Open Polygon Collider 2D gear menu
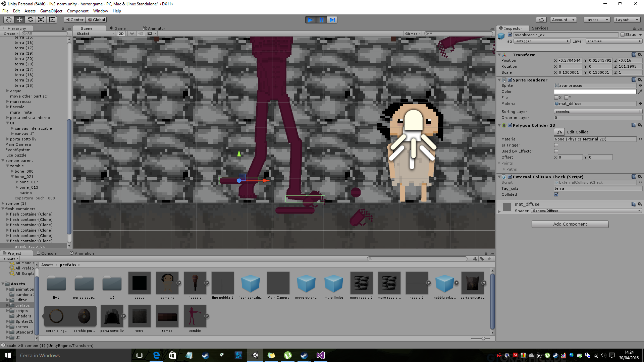Image resolution: width=644 pixels, height=362 pixels. coord(640,125)
